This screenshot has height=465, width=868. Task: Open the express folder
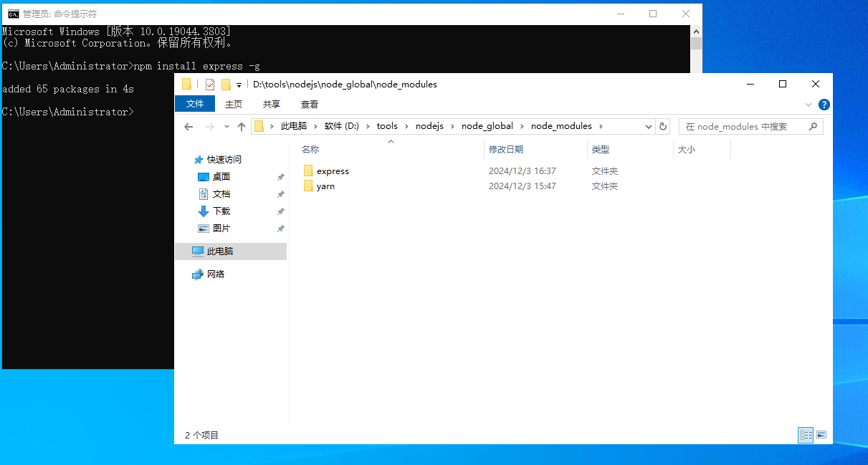tap(332, 171)
